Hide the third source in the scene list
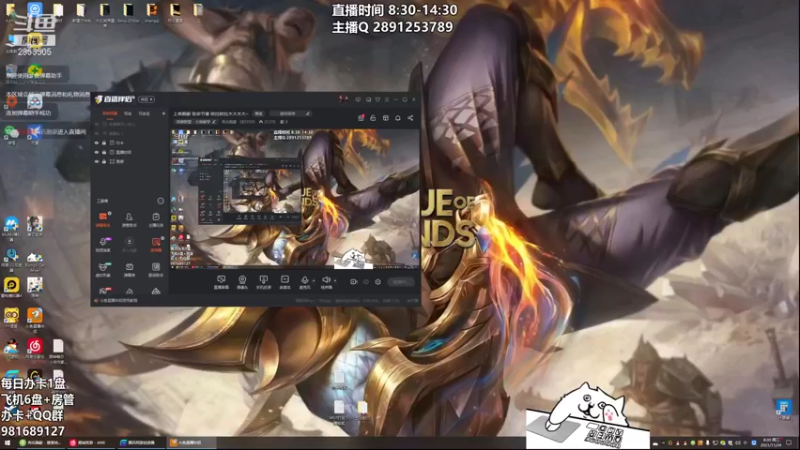800x450 pixels. [96, 143]
